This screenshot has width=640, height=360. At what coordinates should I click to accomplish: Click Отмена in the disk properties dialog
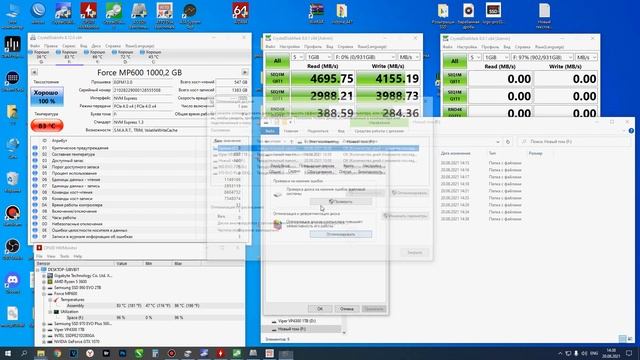347,309
